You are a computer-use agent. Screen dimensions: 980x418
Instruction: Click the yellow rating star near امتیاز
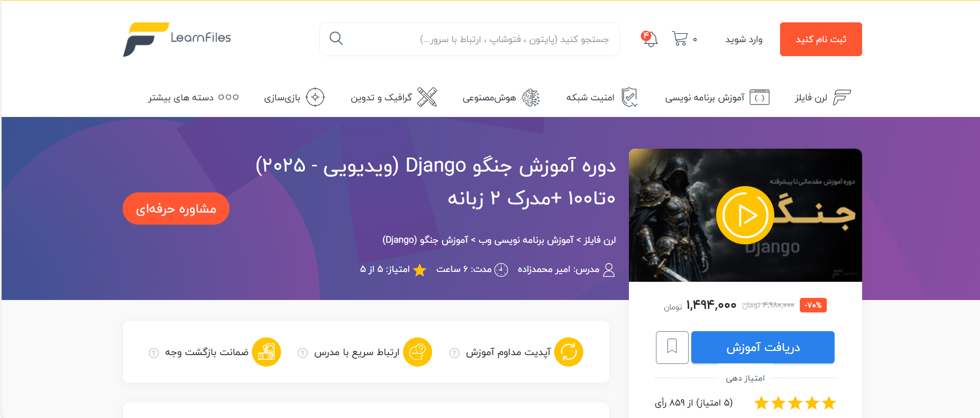420,269
